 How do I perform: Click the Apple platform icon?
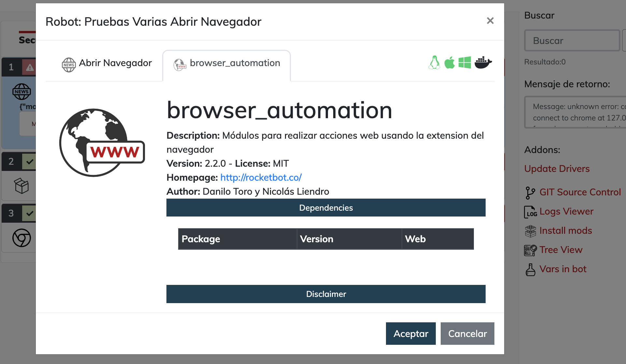449,63
